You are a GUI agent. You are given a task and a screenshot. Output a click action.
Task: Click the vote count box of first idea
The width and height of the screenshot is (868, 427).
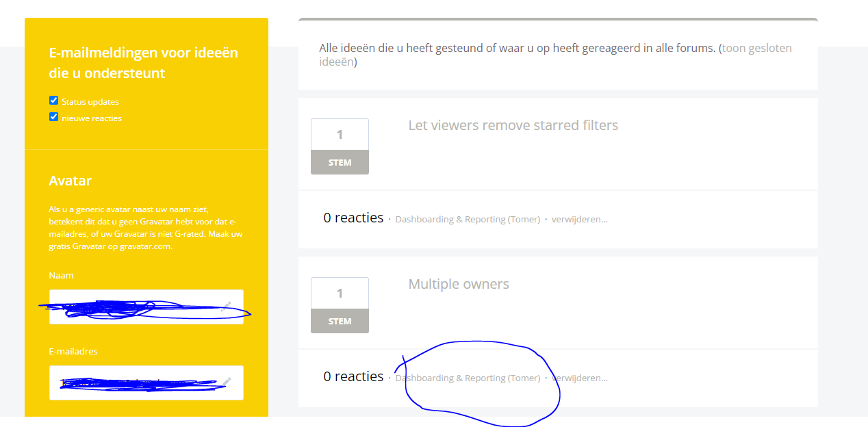pos(340,135)
